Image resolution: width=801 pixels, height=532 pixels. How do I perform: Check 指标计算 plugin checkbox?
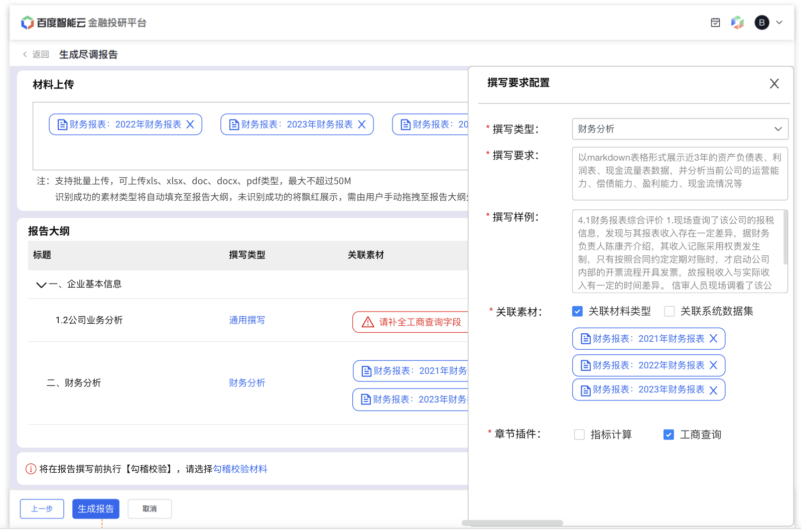click(580, 435)
